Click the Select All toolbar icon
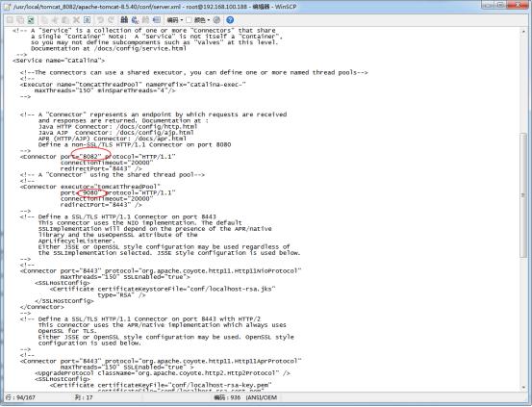This screenshot has height=407, width=532. [88, 20]
